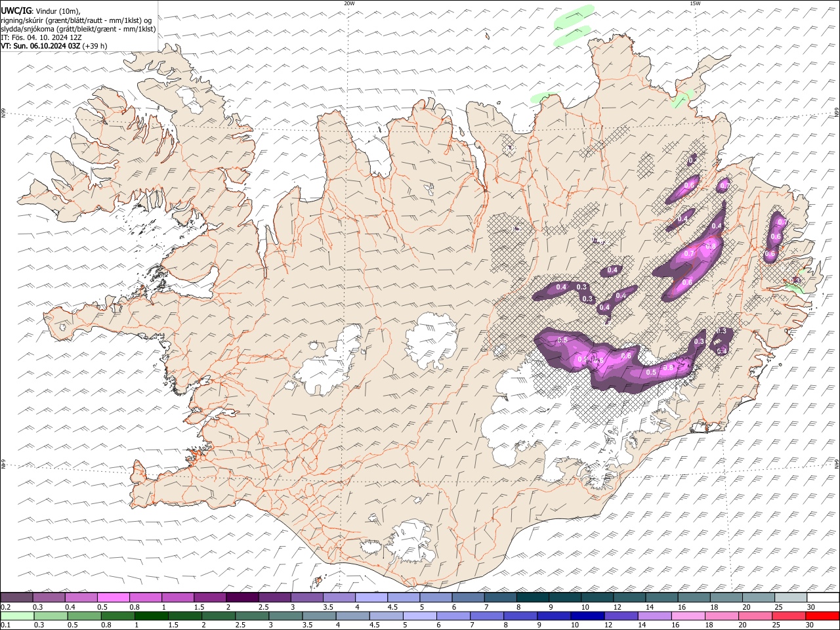Viewport: 840px width, 630px height.
Task: Choose the top-row legend swatch between 12 and 14
Action: tap(629, 598)
